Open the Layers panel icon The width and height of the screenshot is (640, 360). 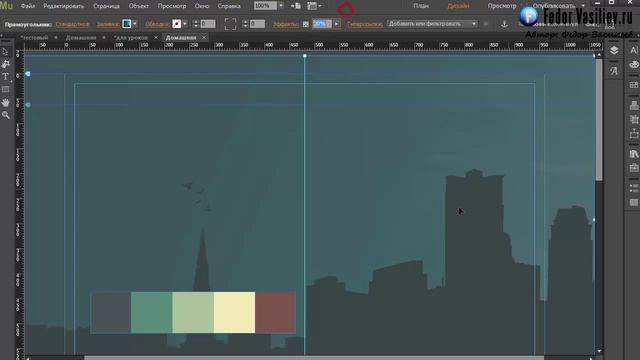click(x=614, y=50)
